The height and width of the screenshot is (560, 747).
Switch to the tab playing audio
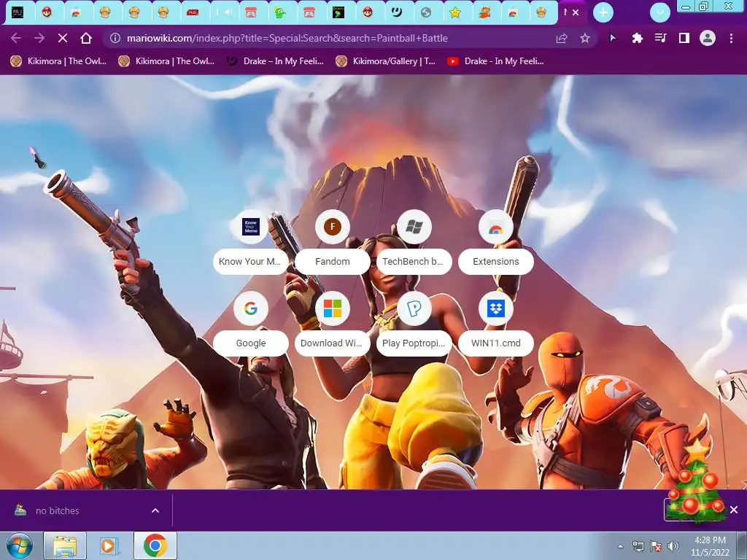click(224, 13)
